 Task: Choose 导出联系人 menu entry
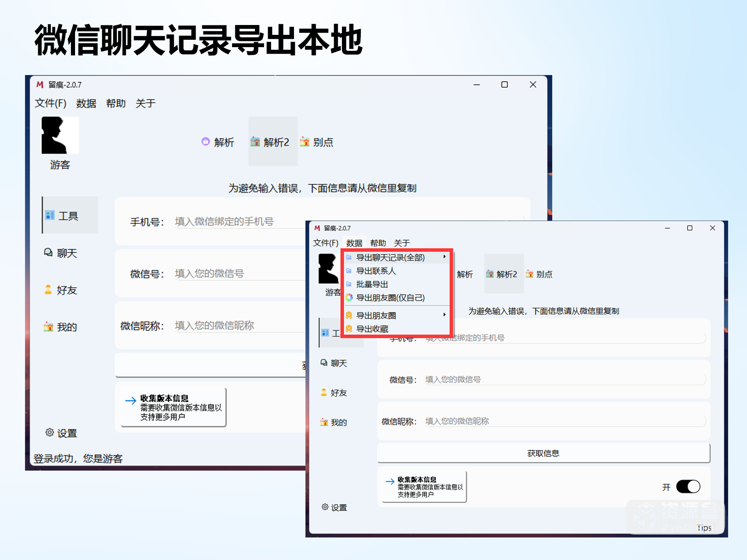[x=396, y=271]
